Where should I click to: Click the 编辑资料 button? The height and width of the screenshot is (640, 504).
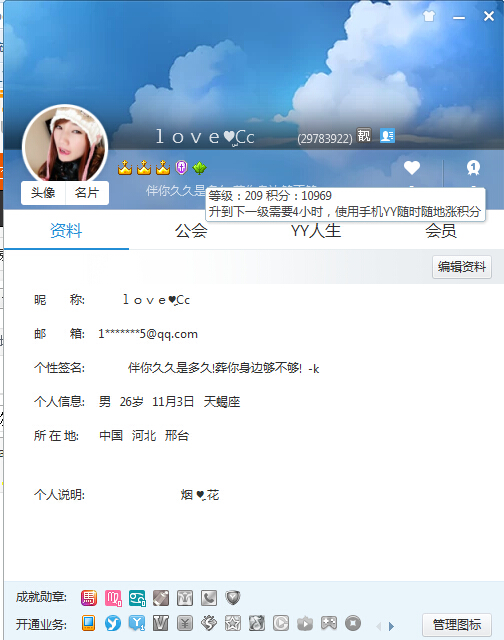tap(462, 267)
